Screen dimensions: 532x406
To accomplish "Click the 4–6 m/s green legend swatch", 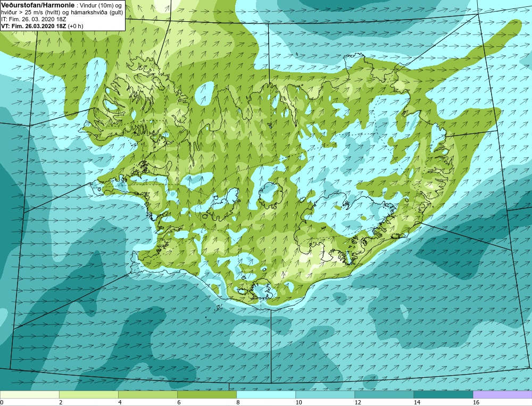I will (147, 395).
